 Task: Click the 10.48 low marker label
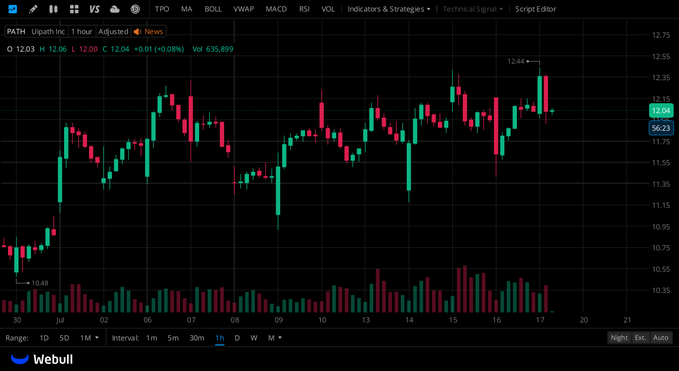pyautogui.click(x=40, y=283)
